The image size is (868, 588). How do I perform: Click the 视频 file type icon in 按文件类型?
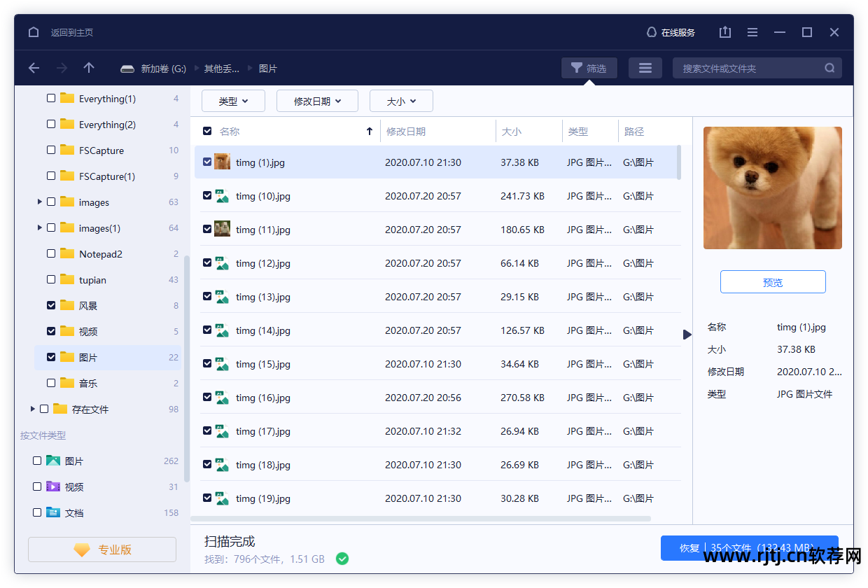pyautogui.click(x=53, y=486)
